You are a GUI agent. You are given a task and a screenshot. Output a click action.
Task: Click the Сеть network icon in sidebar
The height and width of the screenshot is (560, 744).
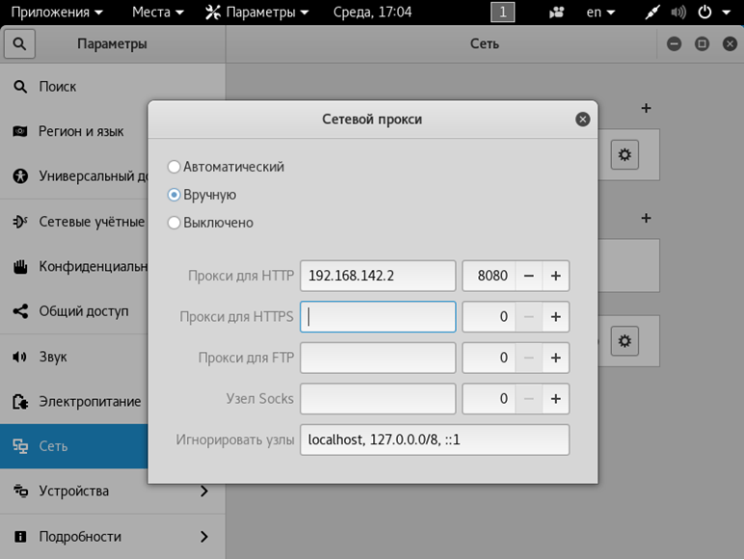point(19,446)
